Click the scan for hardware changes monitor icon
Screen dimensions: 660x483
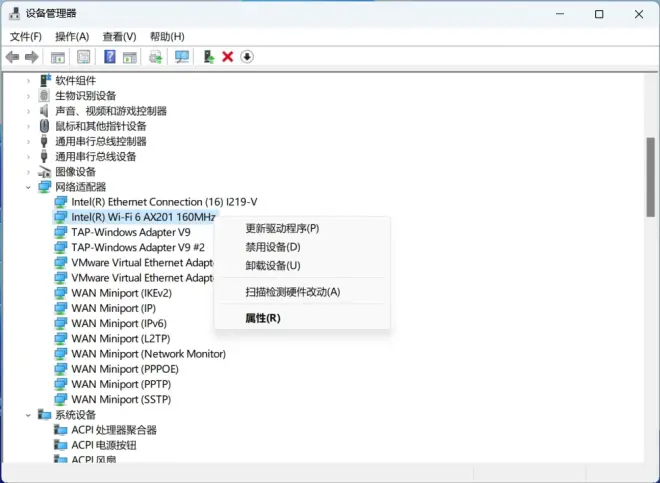click(x=181, y=57)
